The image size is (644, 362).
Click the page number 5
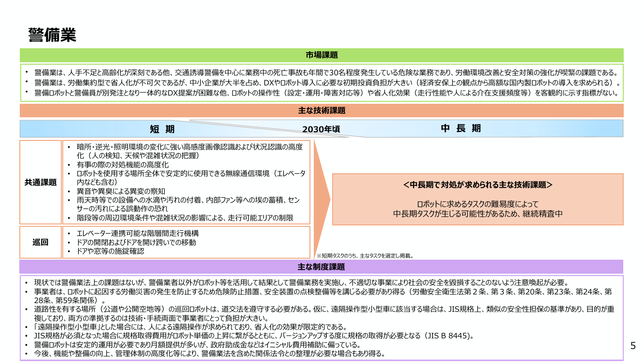(x=633, y=346)
